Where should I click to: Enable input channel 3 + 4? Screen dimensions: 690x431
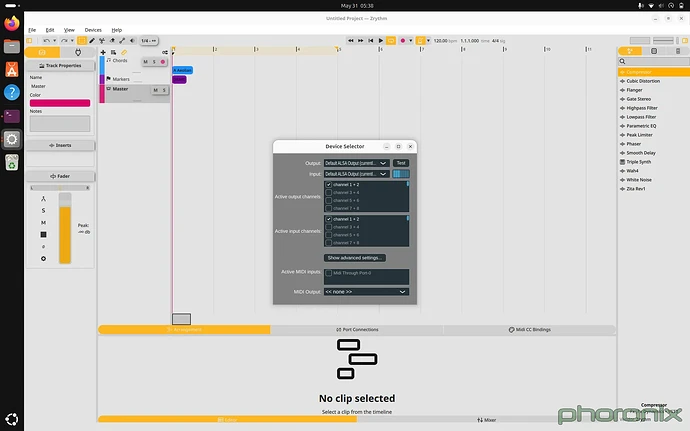pos(329,227)
